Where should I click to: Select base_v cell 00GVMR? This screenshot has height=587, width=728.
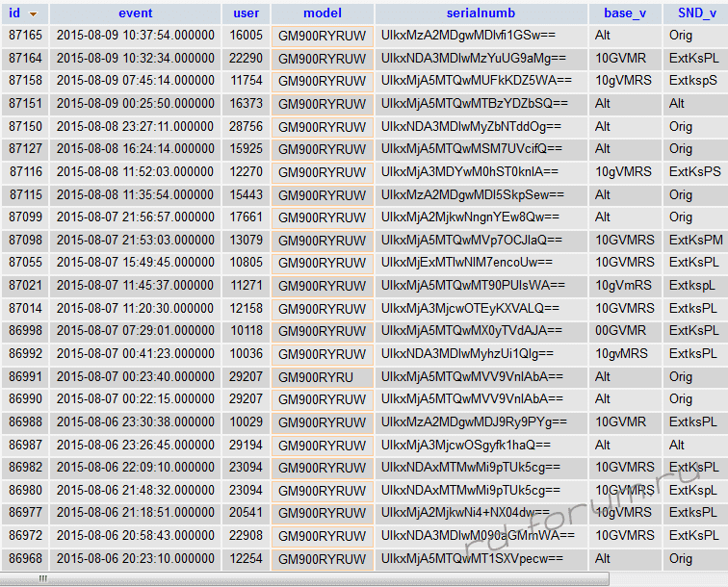pyautogui.click(x=621, y=331)
